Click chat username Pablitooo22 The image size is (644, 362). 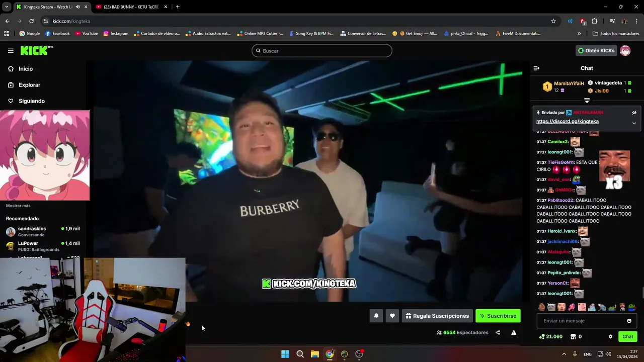click(560, 200)
